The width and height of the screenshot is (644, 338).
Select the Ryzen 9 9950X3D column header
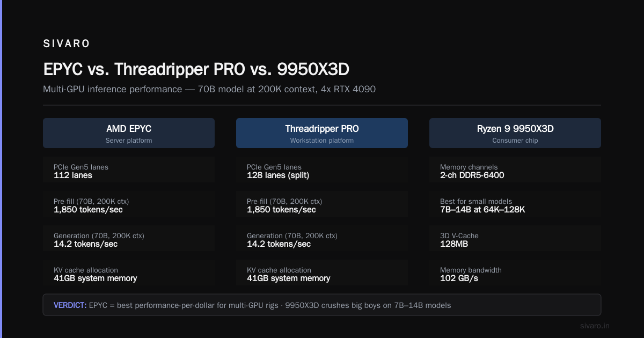pyautogui.click(x=515, y=133)
